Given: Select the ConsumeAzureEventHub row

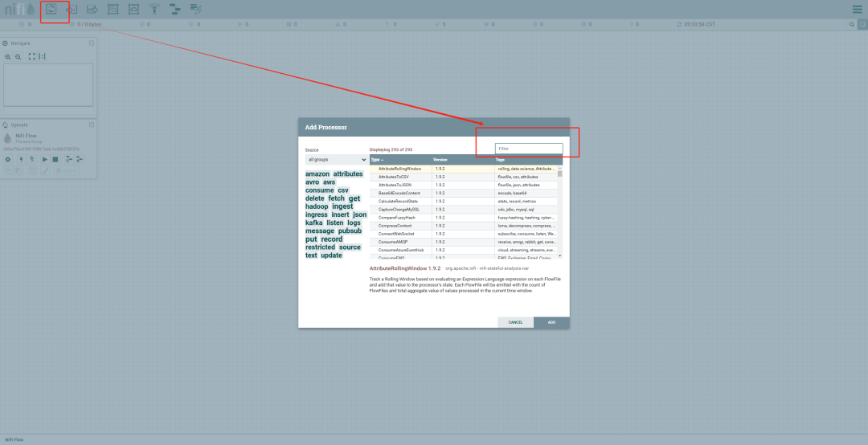Looking at the screenshot, I should click(464, 250).
